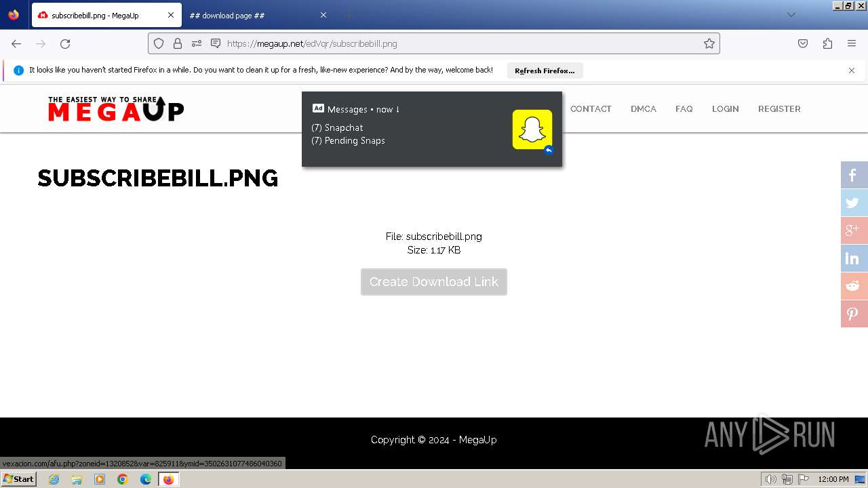Close the subscribebill.png tab

pyautogui.click(x=170, y=15)
